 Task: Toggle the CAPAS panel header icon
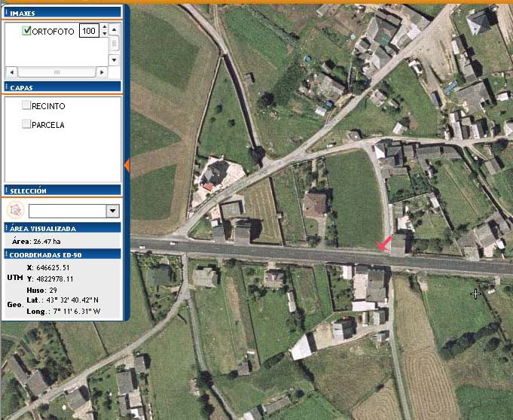(x=7, y=88)
